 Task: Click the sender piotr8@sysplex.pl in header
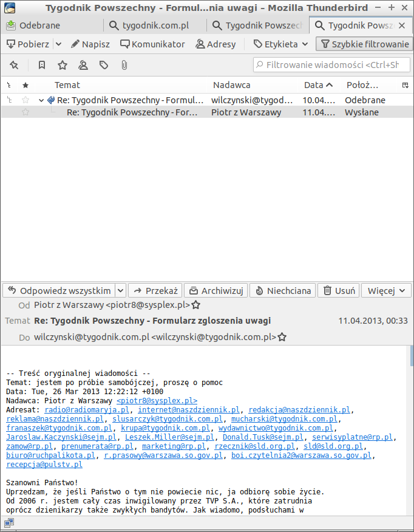(x=112, y=305)
